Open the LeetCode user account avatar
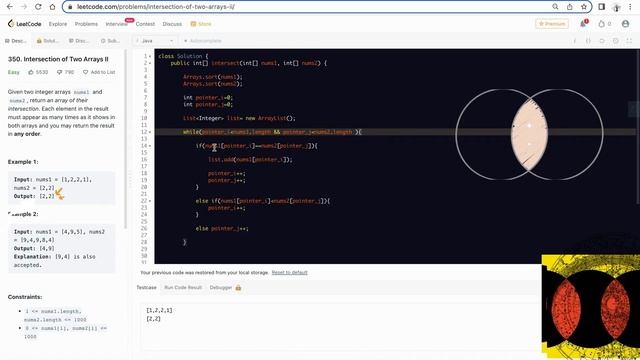640x360 pixels. pos(625,24)
